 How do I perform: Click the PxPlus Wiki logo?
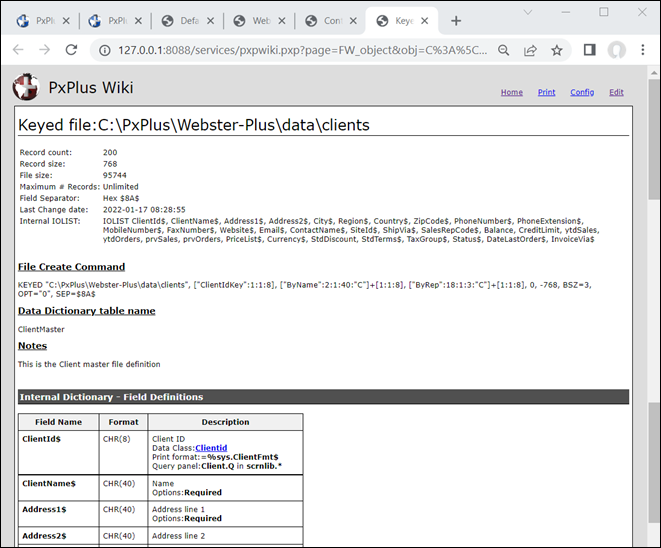[26, 87]
